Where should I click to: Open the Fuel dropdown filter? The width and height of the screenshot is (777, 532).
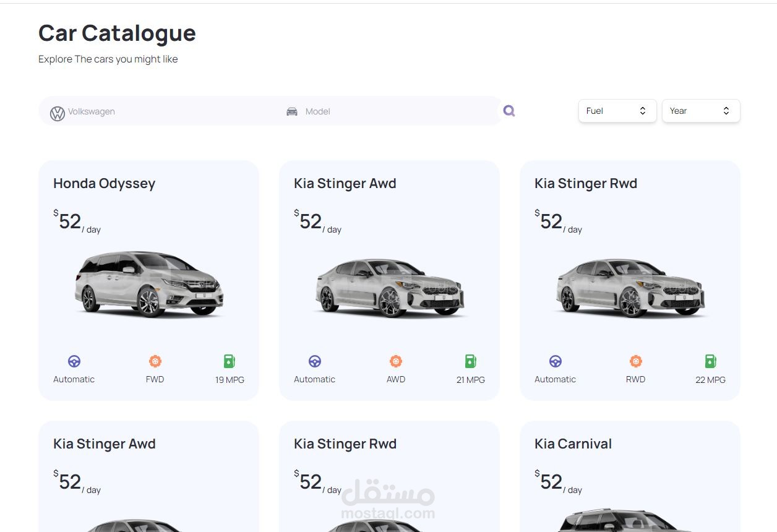(617, 111)
